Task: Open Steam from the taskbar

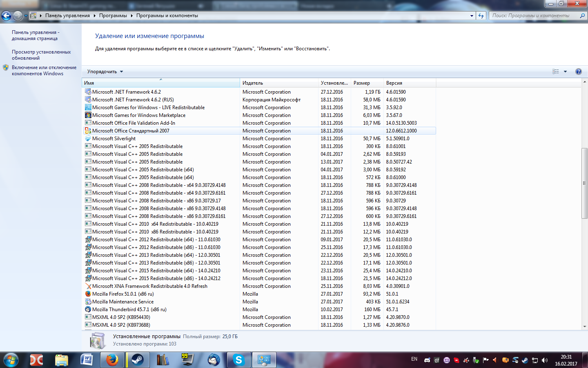Action: [x=137, y=360]
